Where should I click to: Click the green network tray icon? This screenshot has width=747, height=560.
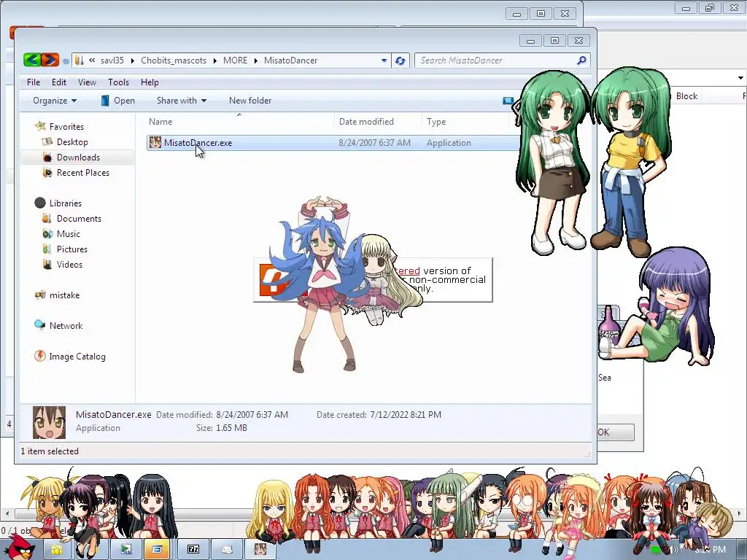[x=657, y=550]
